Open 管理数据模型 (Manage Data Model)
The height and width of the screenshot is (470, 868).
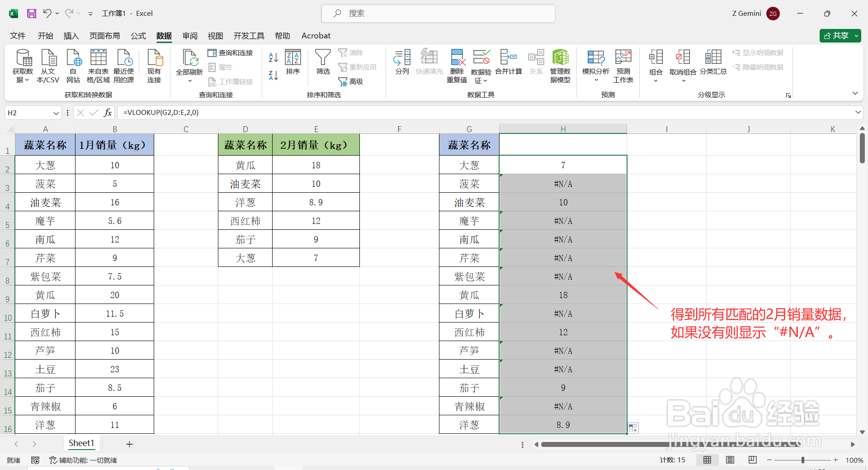click(x=561, y=65)
